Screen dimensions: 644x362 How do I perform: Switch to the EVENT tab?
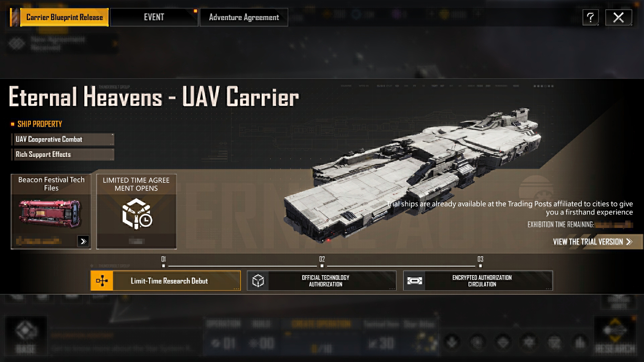(x=154, y=17)
